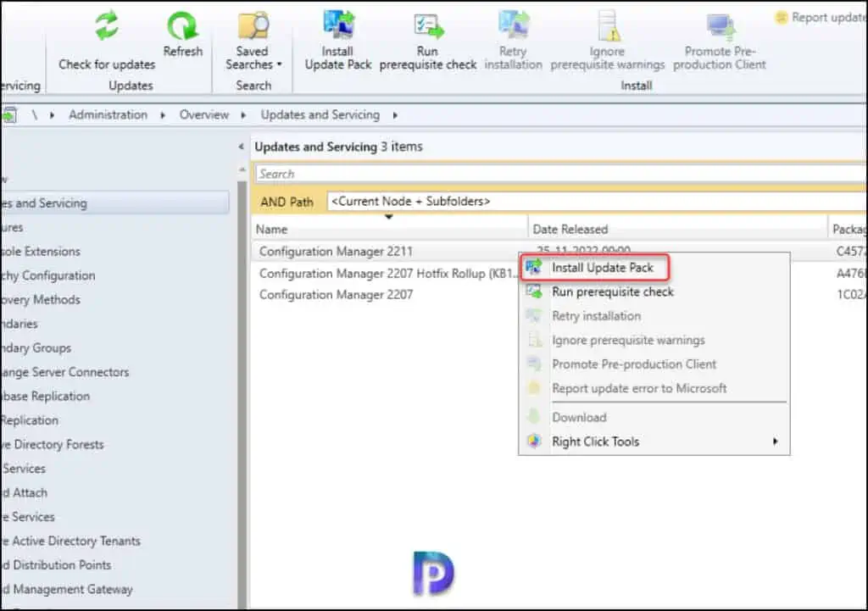868x611 pixels.
Task: Open Active Directory Forests tree node
Action: [x=52, y=444]
